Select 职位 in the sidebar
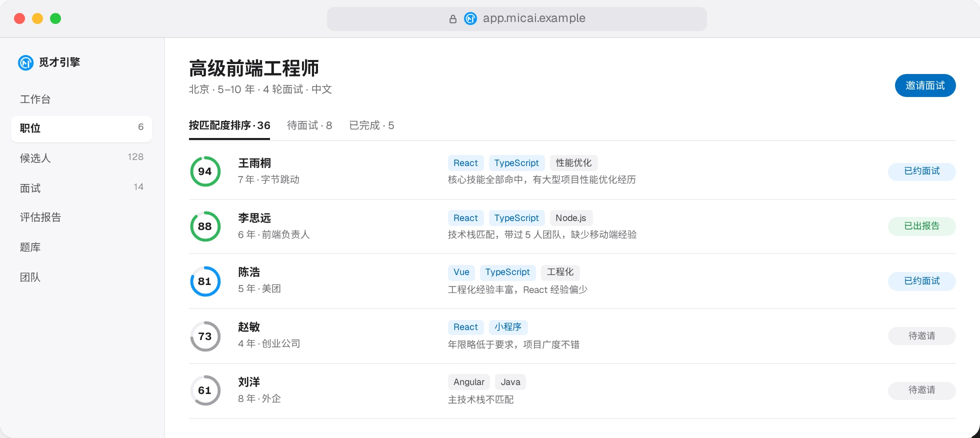 (x=81, y=128)
